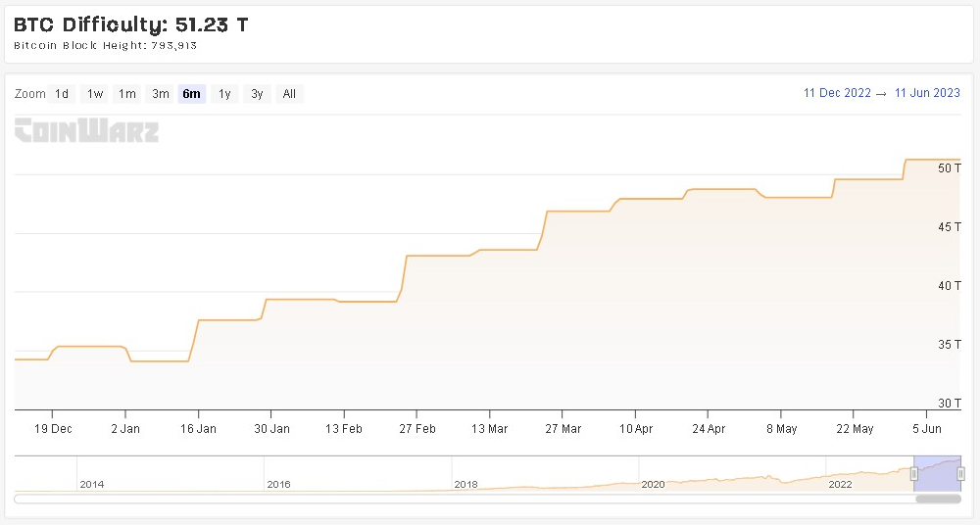Viewport: 980px width, 525px height.
Task: Edit the 11 Jun 2023 end date
Action: coord(927,93)
